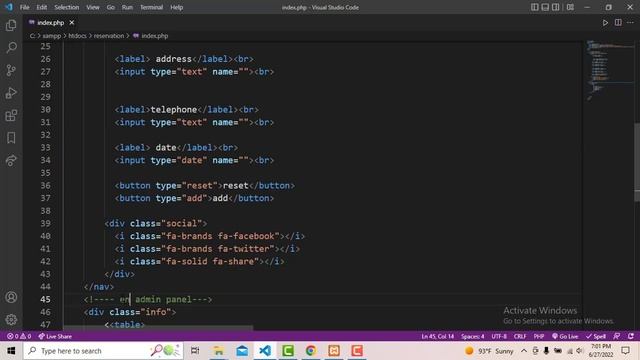The height and width of the screenshot is (360, 640).
Task: Open the Accounts menu icon
Action: (11, 297)
